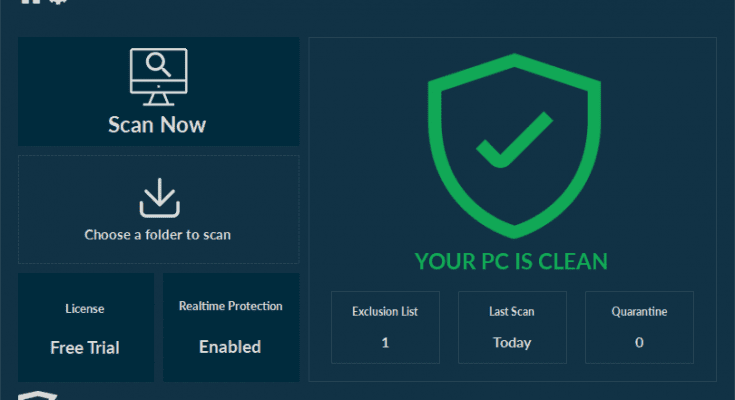
Task: Select Choose a folder to scan
Action: point(158,236)
